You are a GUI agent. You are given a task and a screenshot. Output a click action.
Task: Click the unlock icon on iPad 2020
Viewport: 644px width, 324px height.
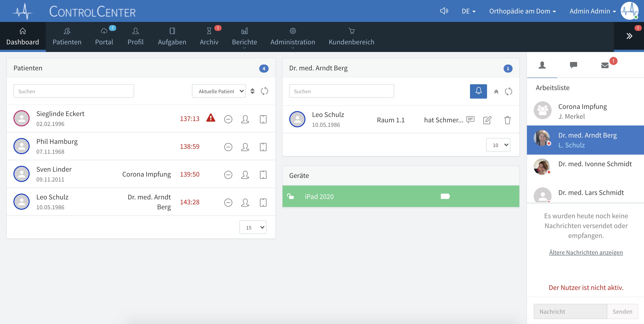pos(290,196)
